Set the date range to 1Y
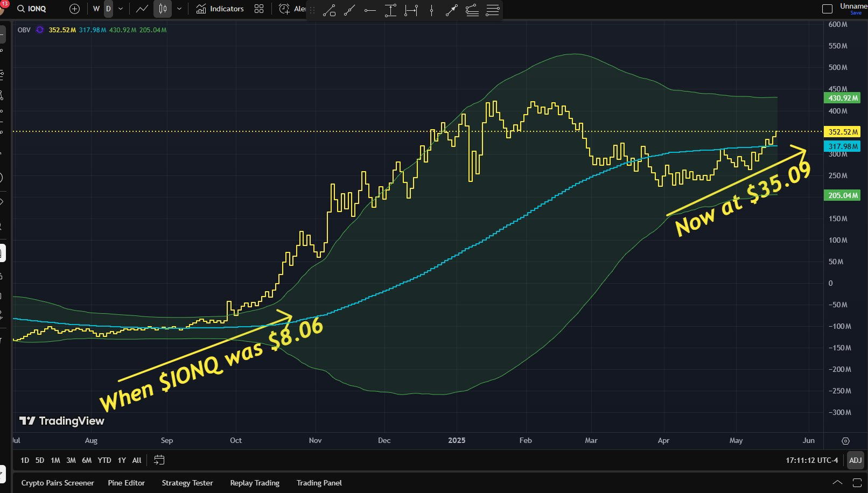This screenshot has width=868, height=493. coord(122,460)
